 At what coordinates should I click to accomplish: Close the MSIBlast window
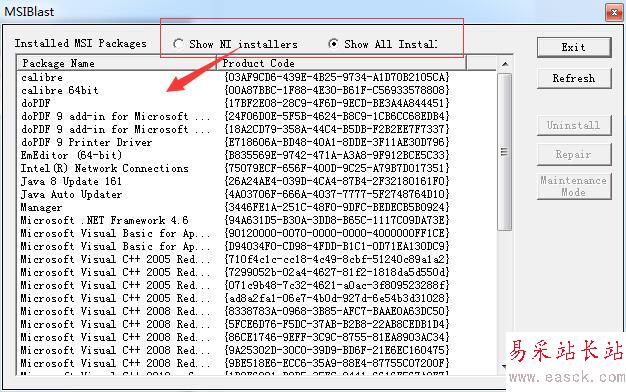(614, 12)
